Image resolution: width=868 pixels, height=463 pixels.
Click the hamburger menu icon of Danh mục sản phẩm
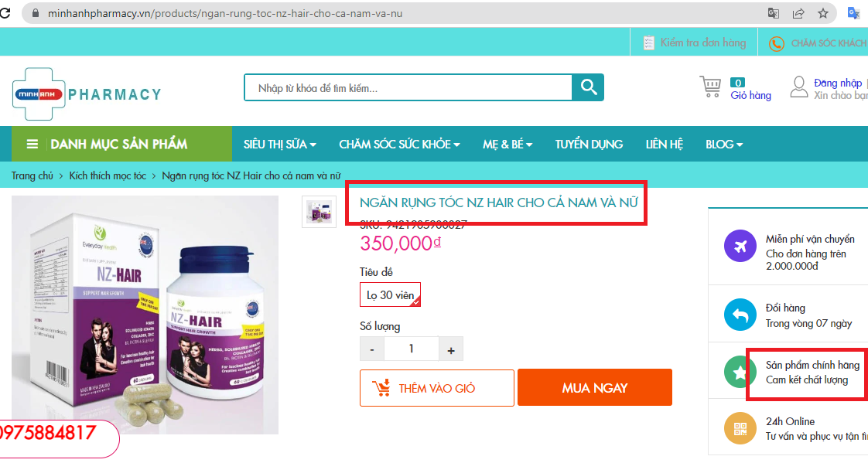point(32,144)
